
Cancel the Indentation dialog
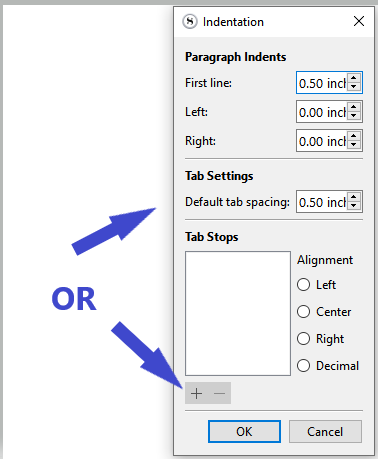[x=325, y=432]
